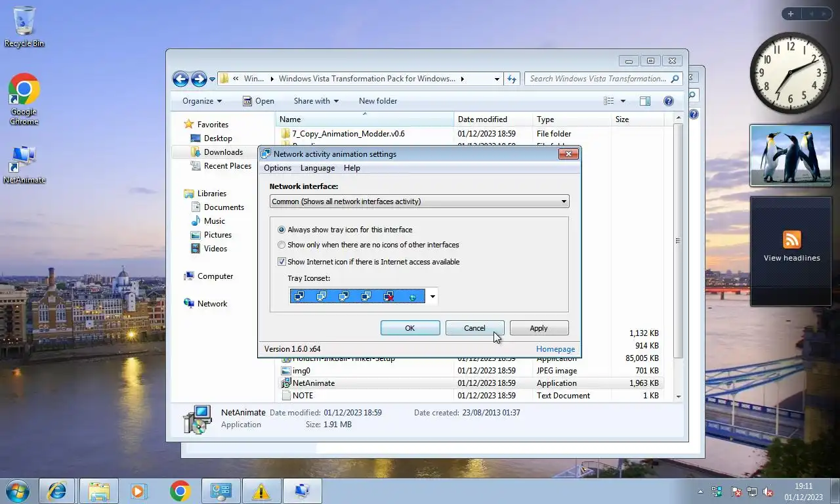Open the view options dropdown arrow
Image resolution: width=840 pixels, height=504 pixels.
(623, 101)
